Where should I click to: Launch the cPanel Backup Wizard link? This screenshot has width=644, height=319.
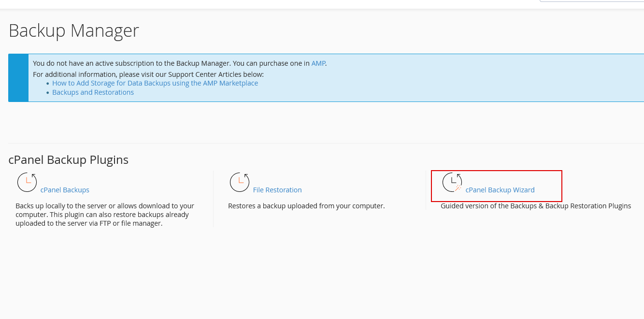[500, 190]
